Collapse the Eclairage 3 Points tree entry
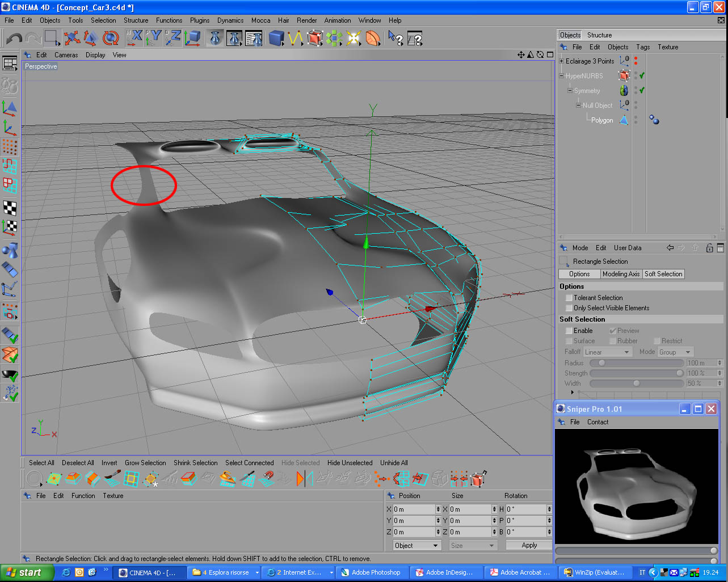The width and height of the screenshot is (728, 582). (561, 61)
